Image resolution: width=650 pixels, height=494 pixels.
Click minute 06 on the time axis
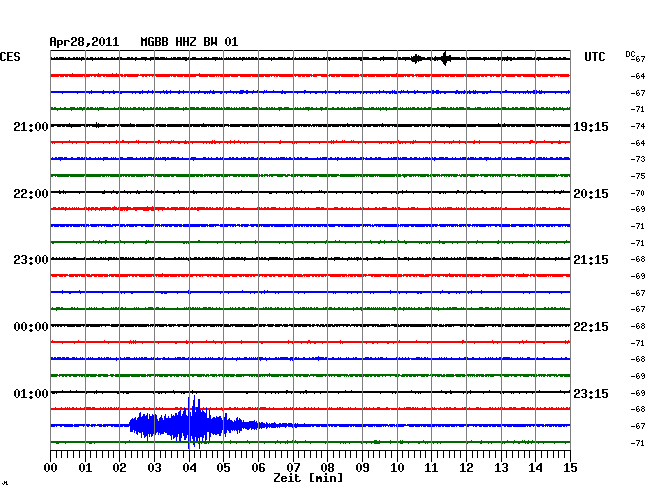pyautogui.click(x=259, y=468)
